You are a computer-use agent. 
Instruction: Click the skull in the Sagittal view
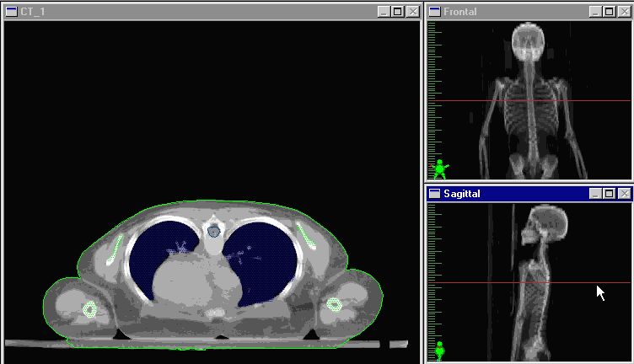[545, 225]
